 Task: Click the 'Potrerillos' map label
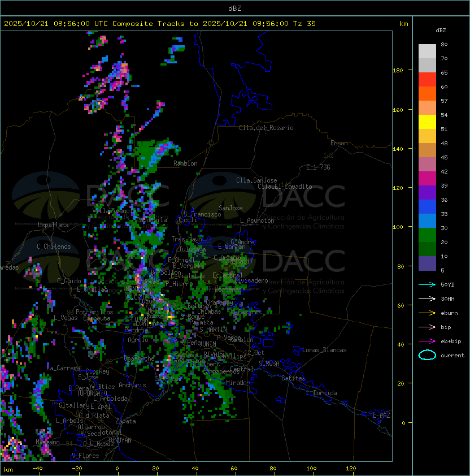click(94, 312)
